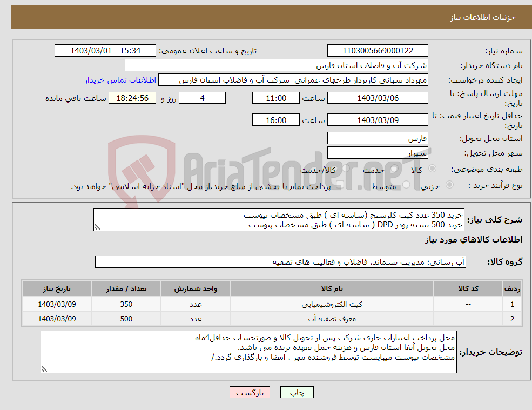Click the تاریخ نیاز column header
532x410 pixels.
tap(57, 289)
